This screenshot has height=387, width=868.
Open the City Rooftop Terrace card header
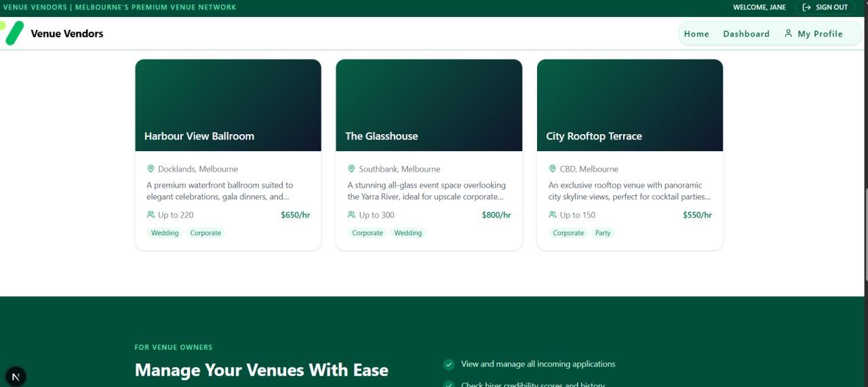(x=630, y=105)
